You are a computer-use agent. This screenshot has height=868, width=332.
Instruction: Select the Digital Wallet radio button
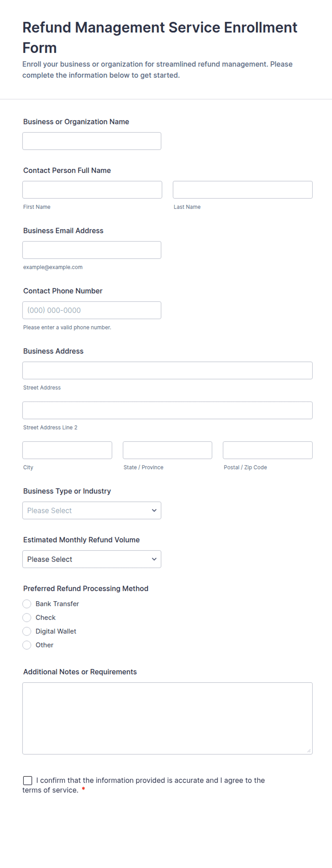(27, 631)
